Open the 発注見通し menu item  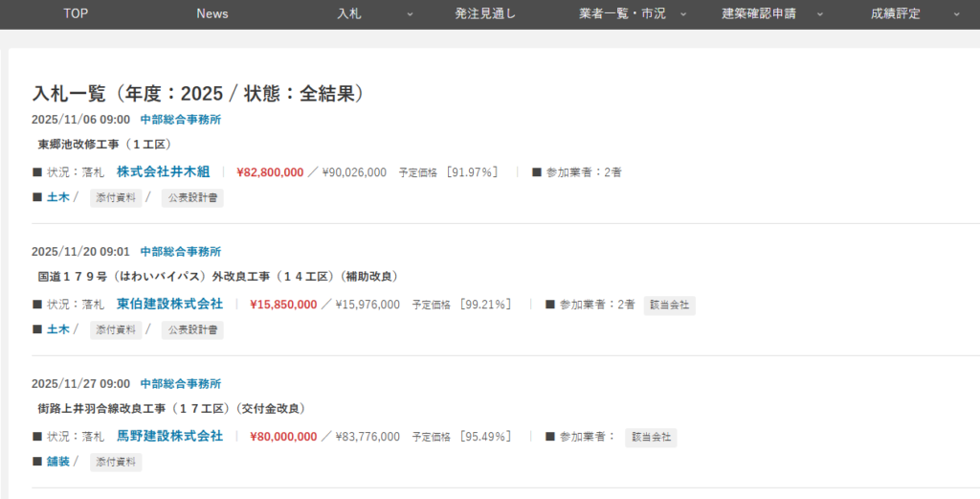point(485,13)
